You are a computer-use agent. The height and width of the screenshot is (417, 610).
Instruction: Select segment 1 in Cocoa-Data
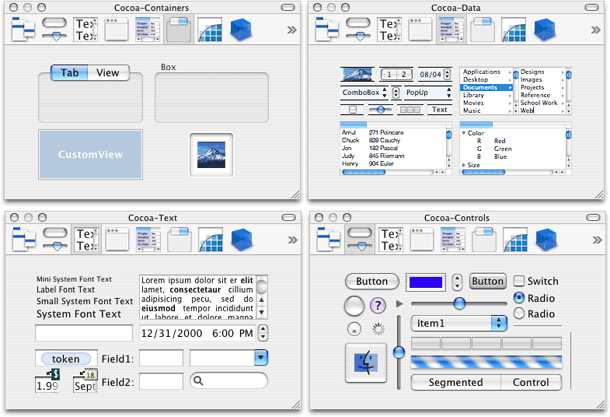click(x=389, y=74)
